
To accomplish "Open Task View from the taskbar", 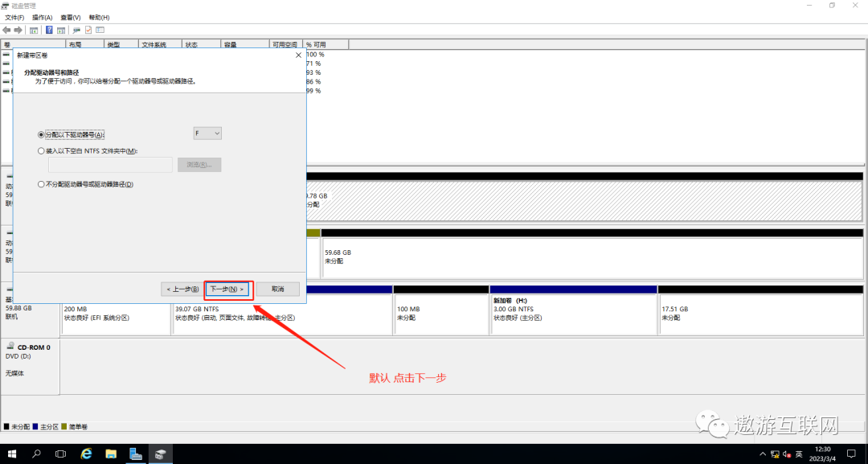I will (x=61, y=454).
